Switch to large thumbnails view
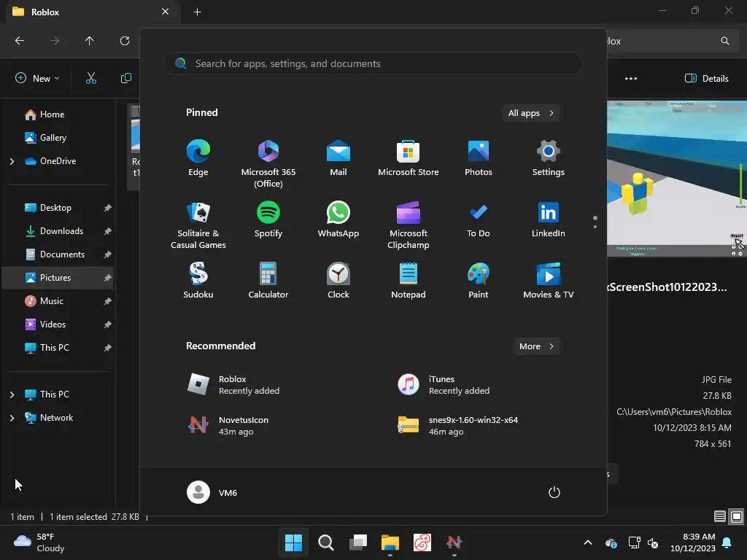Viewport: 747px width, 560px height. [x=737, y=516]
